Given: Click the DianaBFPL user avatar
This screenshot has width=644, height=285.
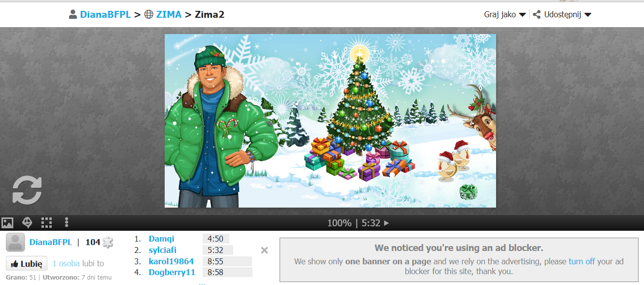Looking at the screenshot, I should (15, 242).
